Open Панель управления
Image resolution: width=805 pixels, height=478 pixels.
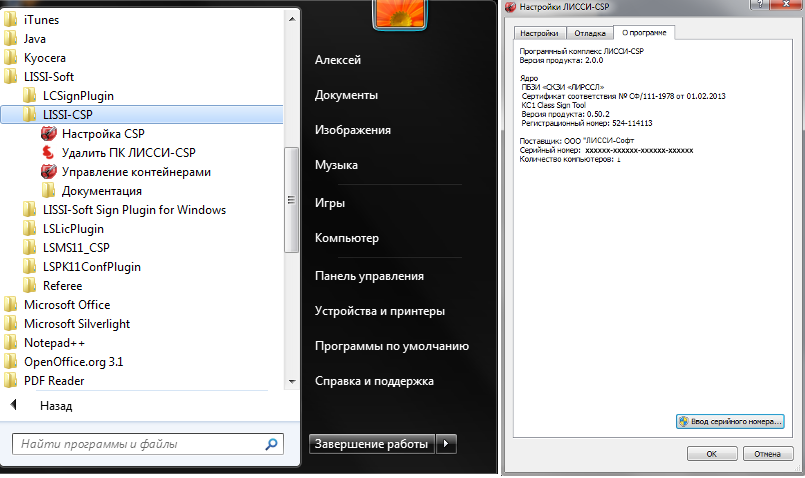(370, 276)
